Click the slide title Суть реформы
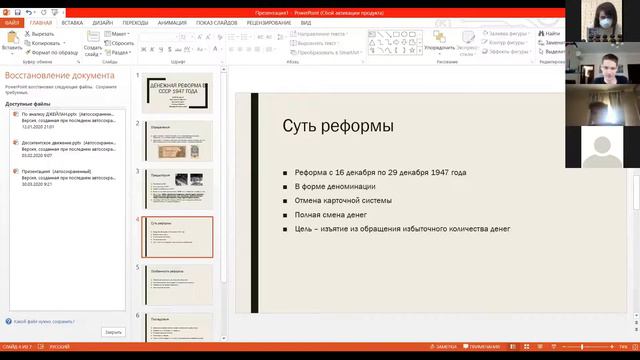Image resolution: width=640 pixels, height=360 pixels. [338, 126]
